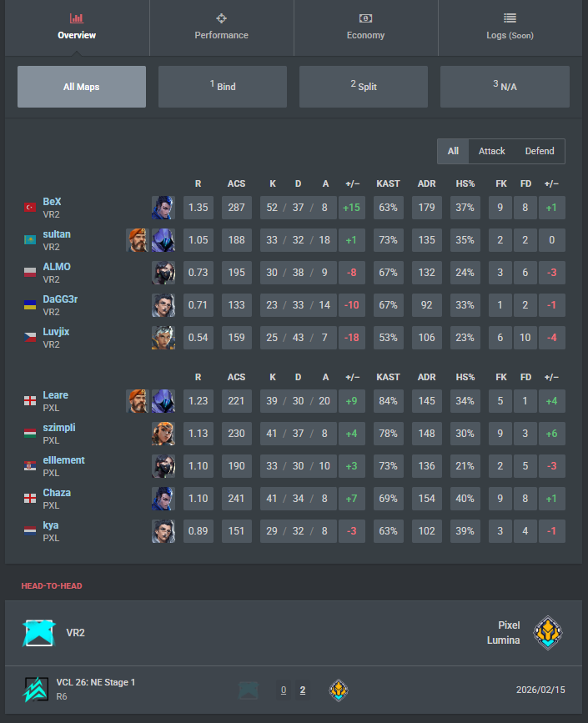
Task: Click the small Pixel Lumina logo beside score
Action: point(339,690)
